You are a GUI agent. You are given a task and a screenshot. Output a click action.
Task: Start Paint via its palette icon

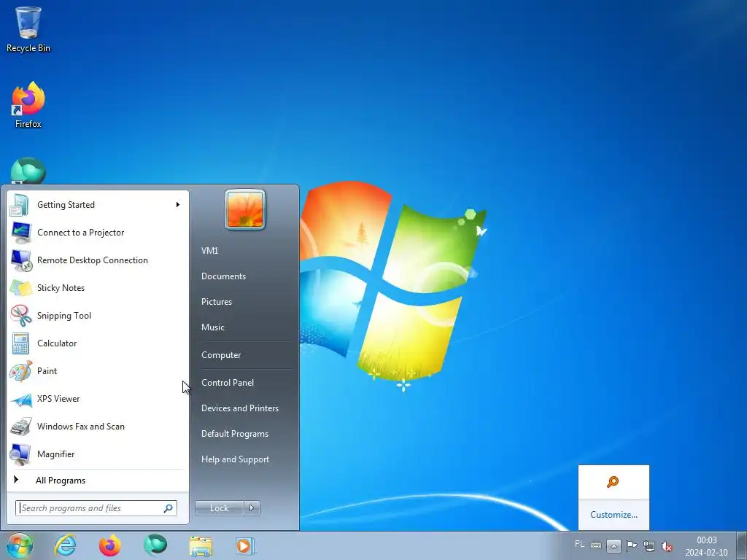pos(20,371)
